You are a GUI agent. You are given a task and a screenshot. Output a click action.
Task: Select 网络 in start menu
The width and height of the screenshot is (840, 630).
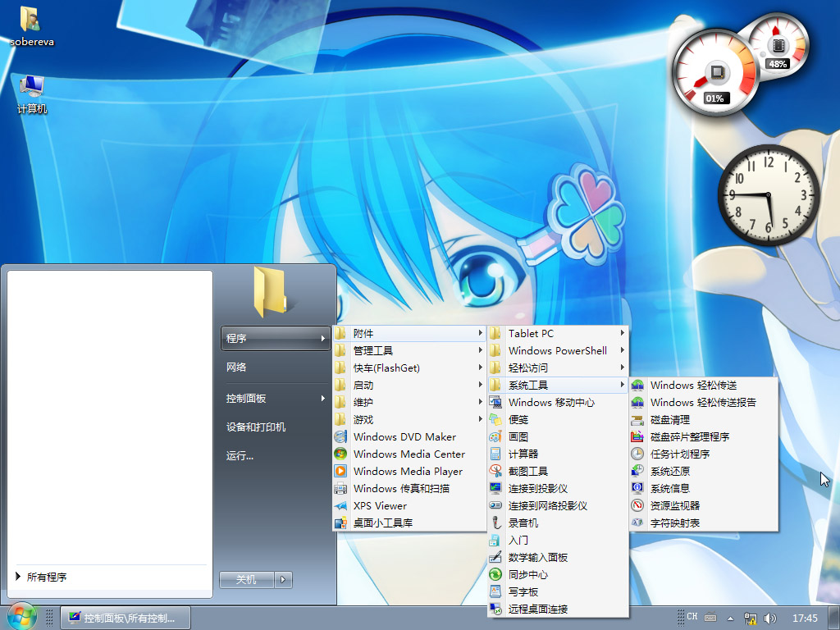coord(276,367)
